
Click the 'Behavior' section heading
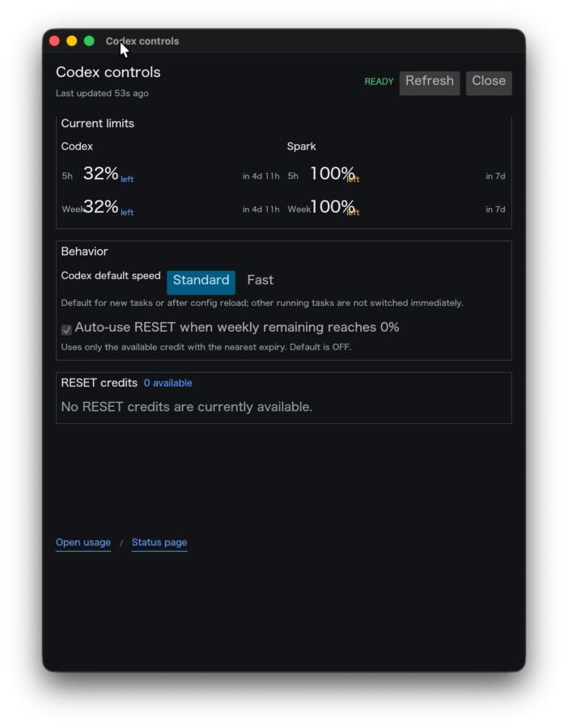(84, 252)
